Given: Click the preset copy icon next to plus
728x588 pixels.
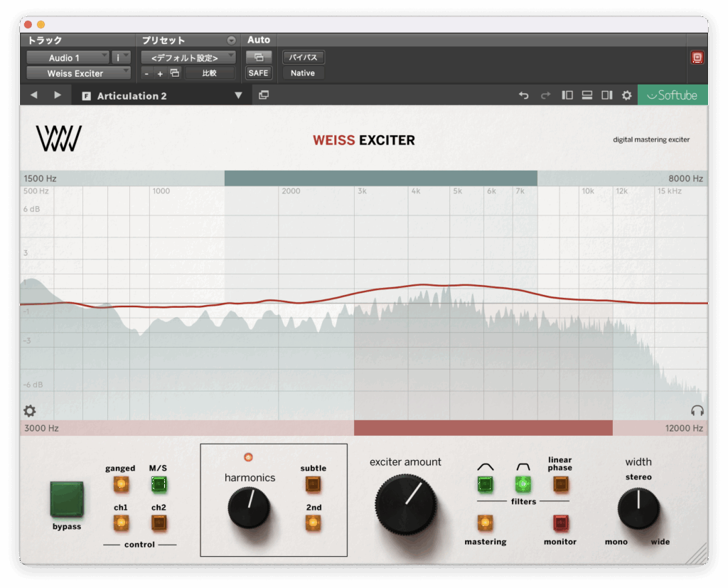Looking at the screenshot, I should 175,73.
